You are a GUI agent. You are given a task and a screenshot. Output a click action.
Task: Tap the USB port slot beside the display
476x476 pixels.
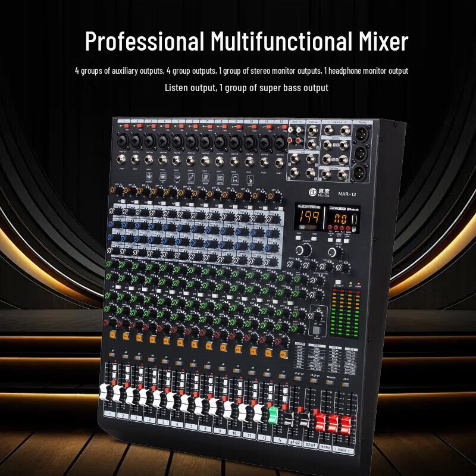tap(354, 218)
